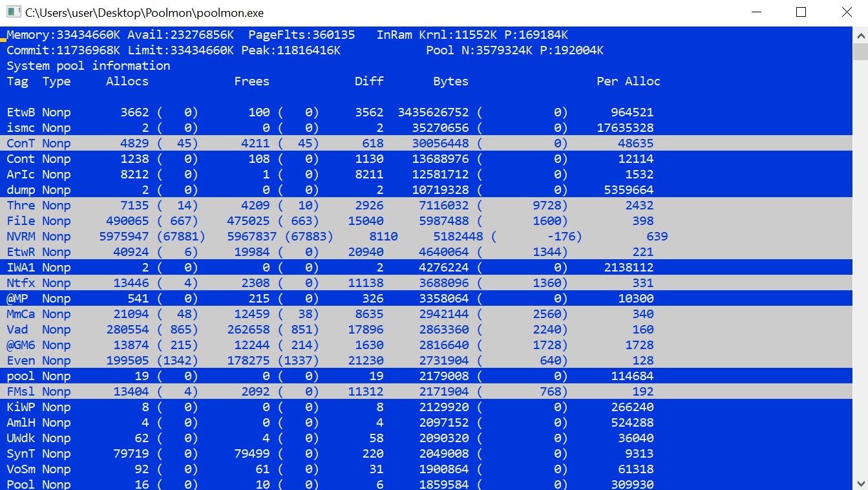Screen dimensions: 868x490
Task: Select the "File" tag
Action: (21, 221)
